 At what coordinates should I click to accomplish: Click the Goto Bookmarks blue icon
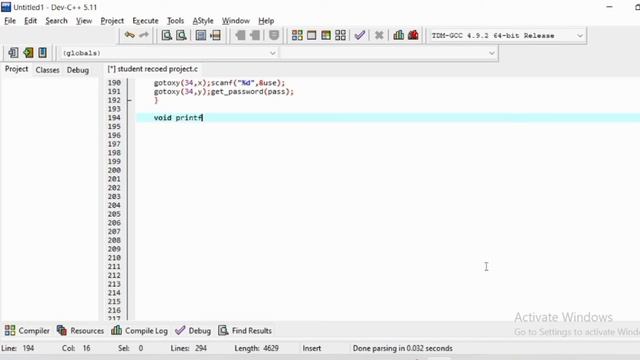42,53
